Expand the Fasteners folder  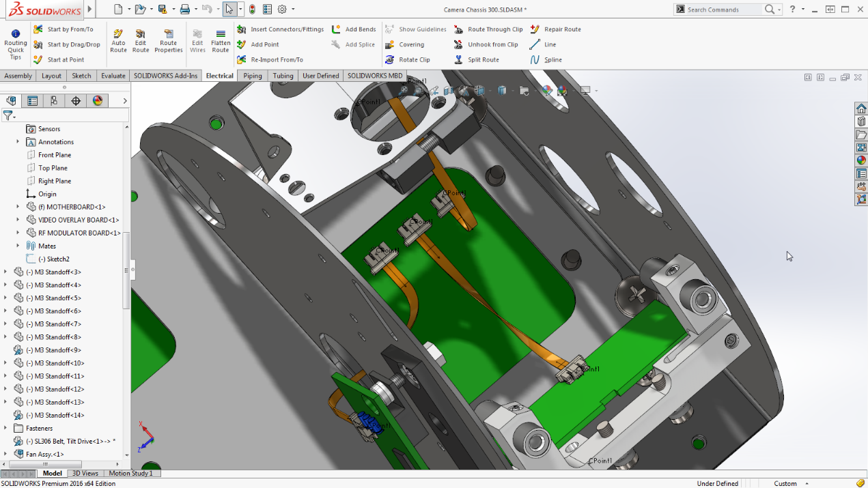click(5, 428)
